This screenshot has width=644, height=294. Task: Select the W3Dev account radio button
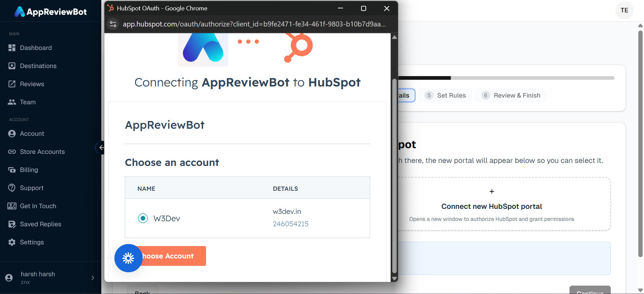(143, 219)
